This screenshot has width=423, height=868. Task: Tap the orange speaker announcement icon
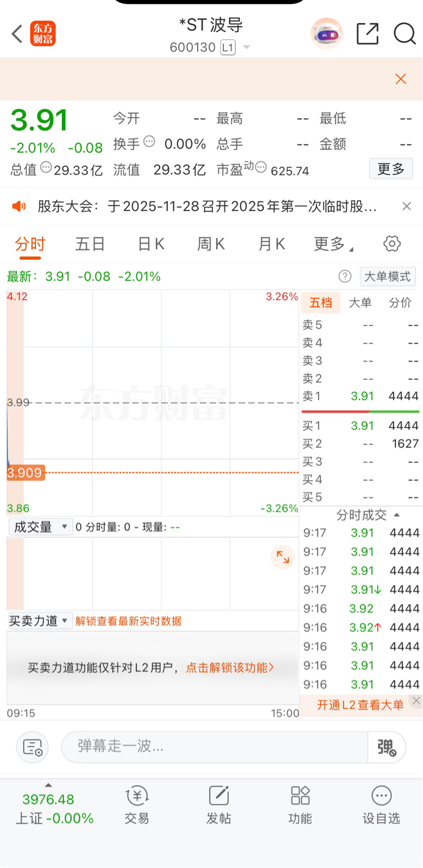tap(19, 206)
